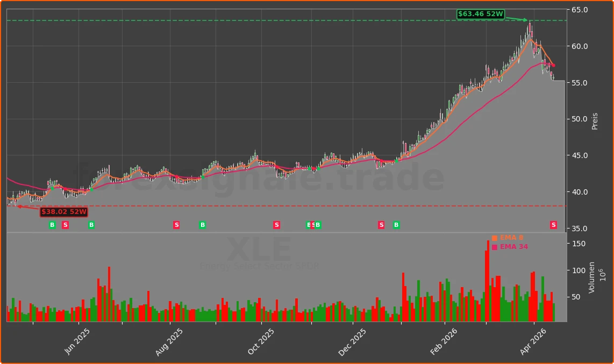Image resolution: width=614 pixels, height=364 pixels.
Task: Click the pink EMA 34 color swatch
Action: click(494, 247)
